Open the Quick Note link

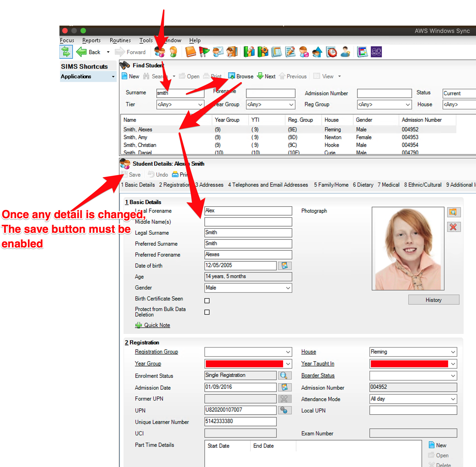156,325
